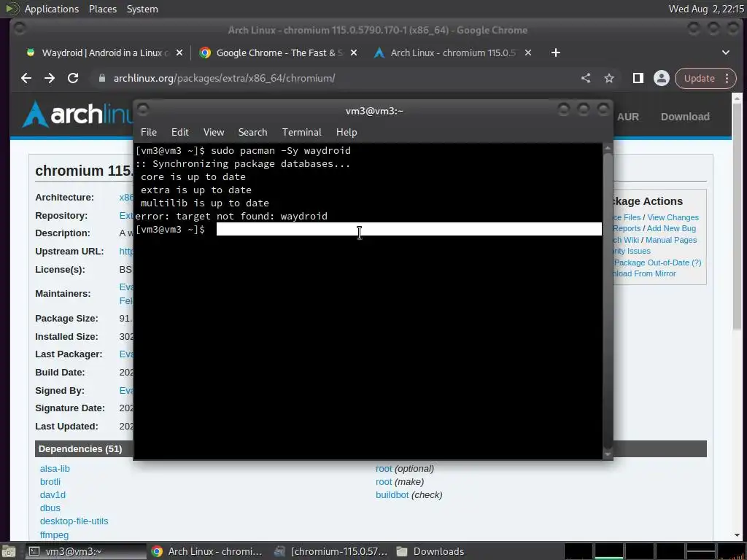Viewport: 747px width, 560px height.
Task: Open the System menu in top panel
Action: click(142, 9)
